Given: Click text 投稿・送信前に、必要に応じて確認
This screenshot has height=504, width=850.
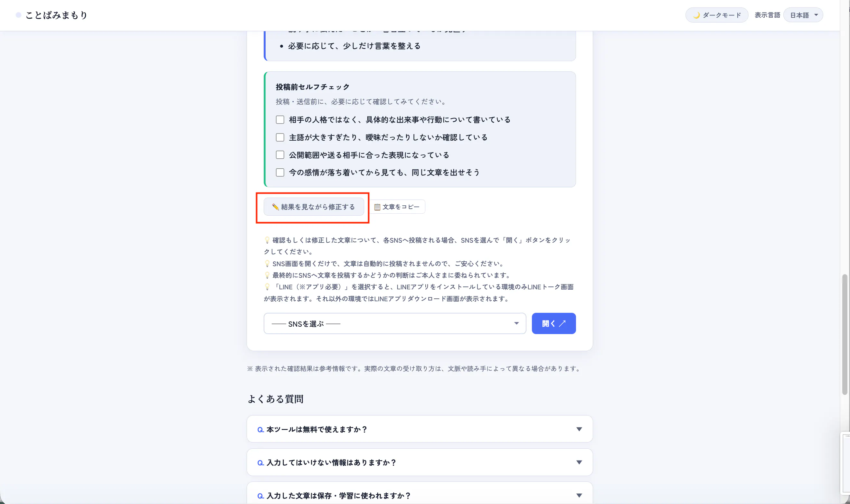Looking at the screenshot, I should point(362,102).
